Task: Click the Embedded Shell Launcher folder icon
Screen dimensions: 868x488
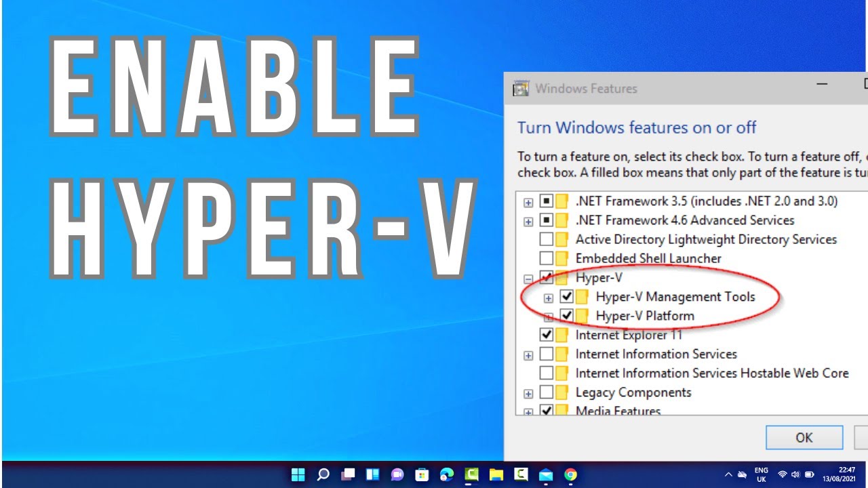Action: click(x=561, y=258)
